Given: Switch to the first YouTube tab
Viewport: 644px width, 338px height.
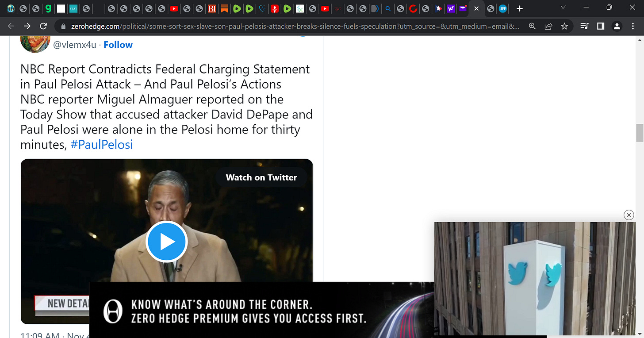Looking at the screenshot, I should tap(174, 8).
